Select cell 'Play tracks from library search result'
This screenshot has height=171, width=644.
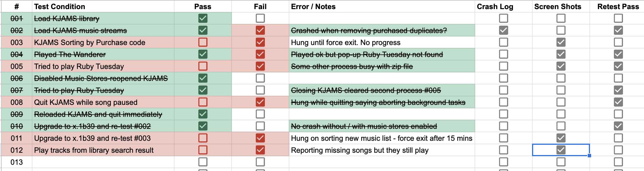pos(103,150)
